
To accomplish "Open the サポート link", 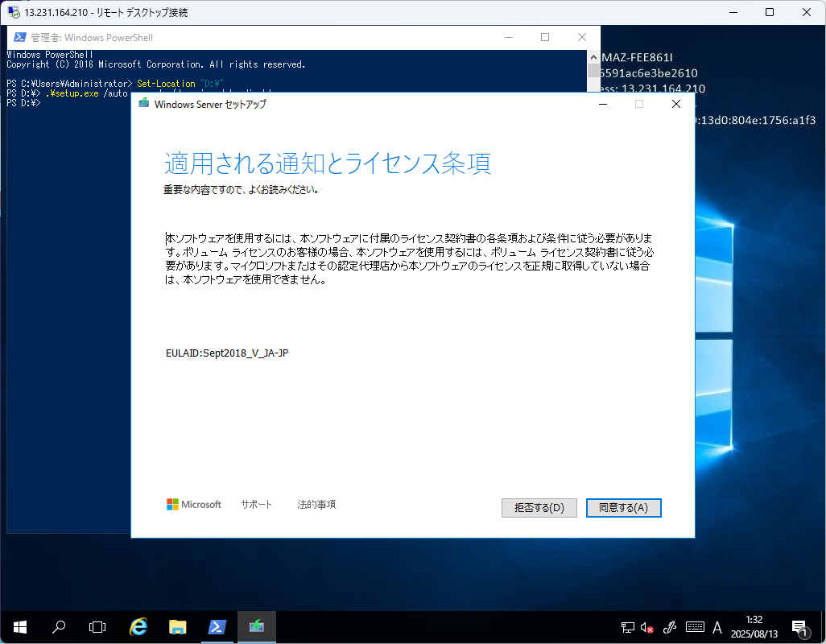I will click(256, 505).
